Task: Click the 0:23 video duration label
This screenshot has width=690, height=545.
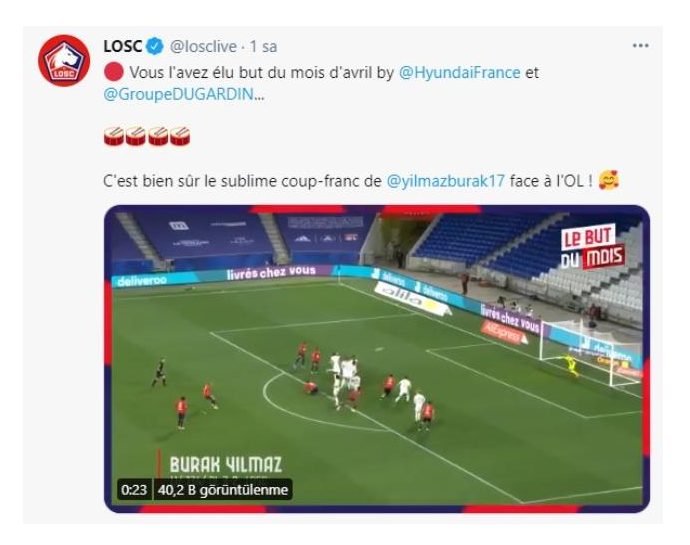Action: pos(134,490)
